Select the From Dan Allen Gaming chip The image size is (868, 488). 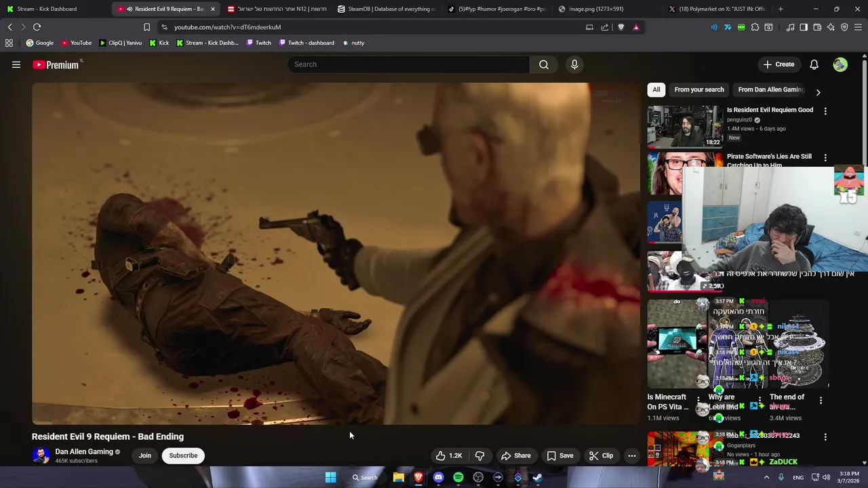[771, 89]
